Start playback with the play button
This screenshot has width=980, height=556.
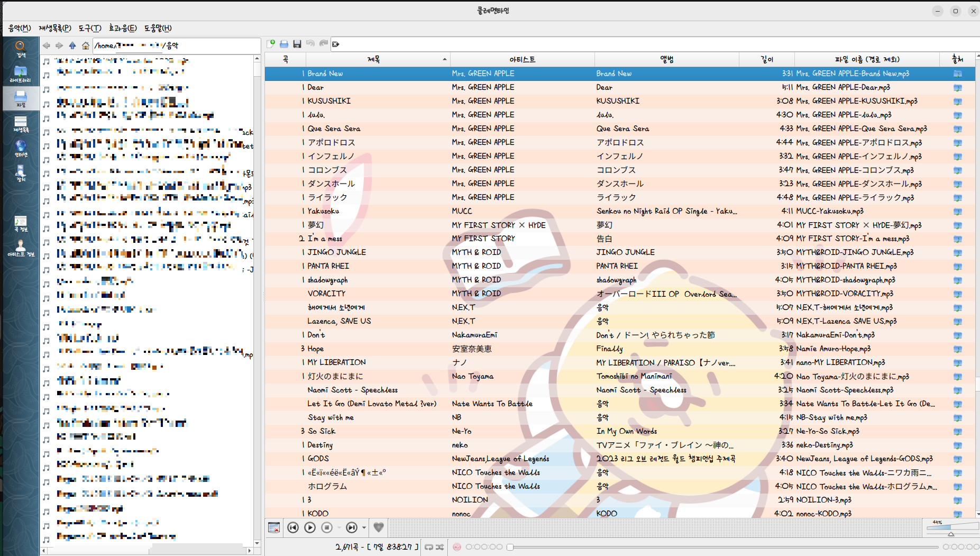(x=310, y=527)
